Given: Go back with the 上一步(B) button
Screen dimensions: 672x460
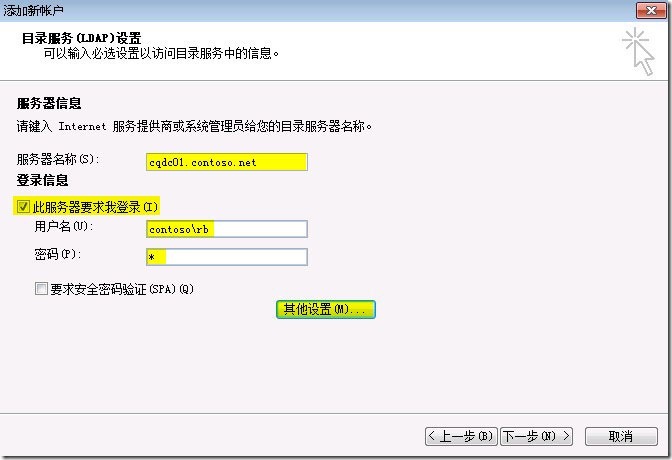Looking at the screenshot, I should [461, 436].
